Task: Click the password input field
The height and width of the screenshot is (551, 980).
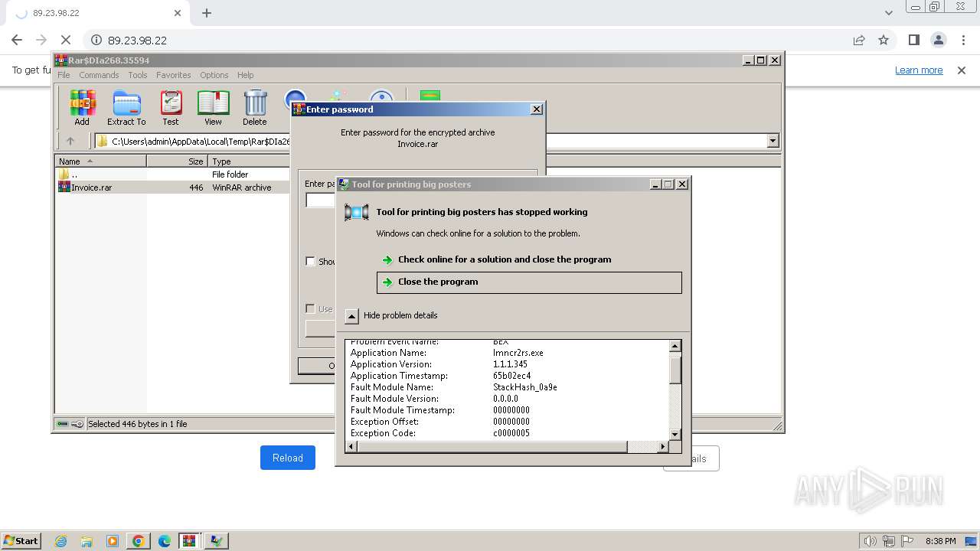Action: pos(321,201)
